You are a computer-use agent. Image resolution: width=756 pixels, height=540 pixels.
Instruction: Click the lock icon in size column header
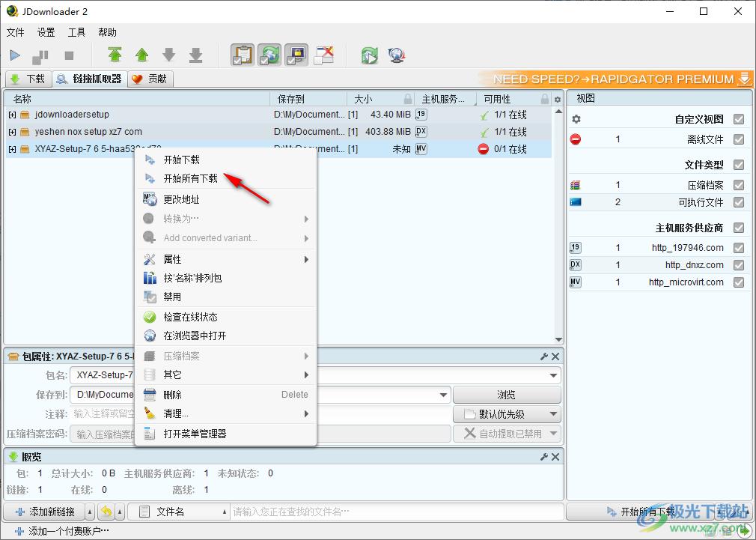(x=408, y=99)
